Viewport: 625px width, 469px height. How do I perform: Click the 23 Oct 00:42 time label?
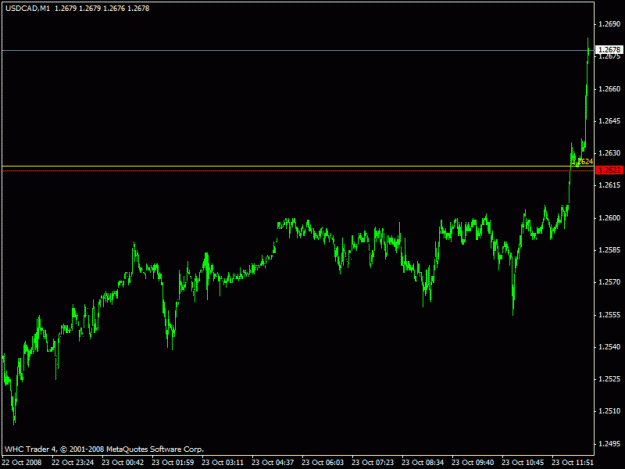tap(122, 463)
